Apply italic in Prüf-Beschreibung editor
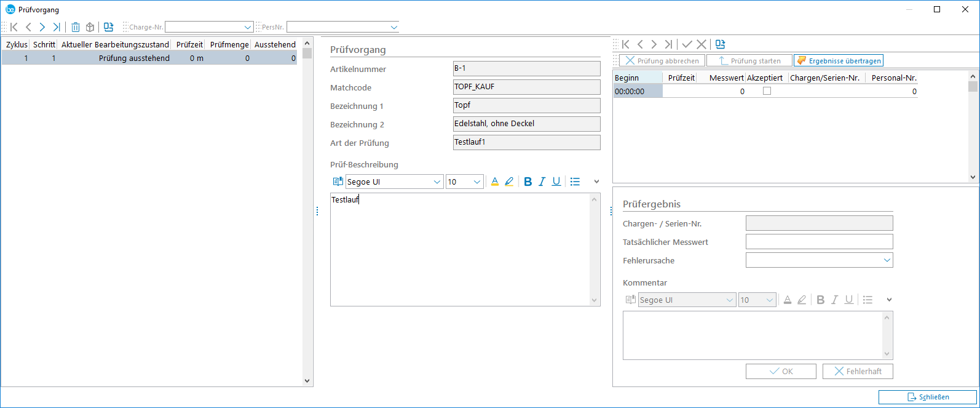This screenshot has height=408, width=980. pos(542,182)
